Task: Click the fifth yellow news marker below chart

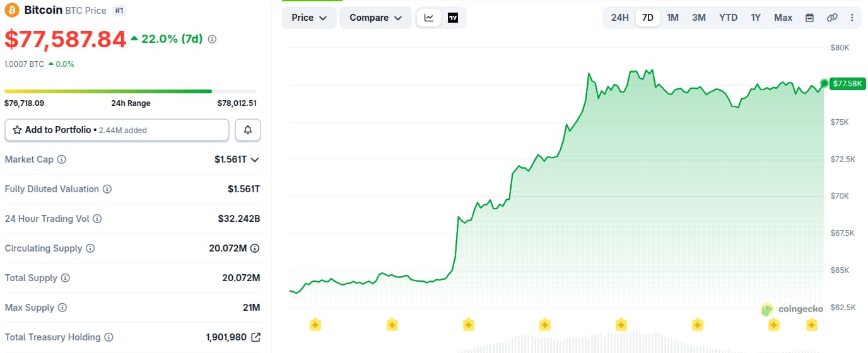Action: (x=621, y=325)
